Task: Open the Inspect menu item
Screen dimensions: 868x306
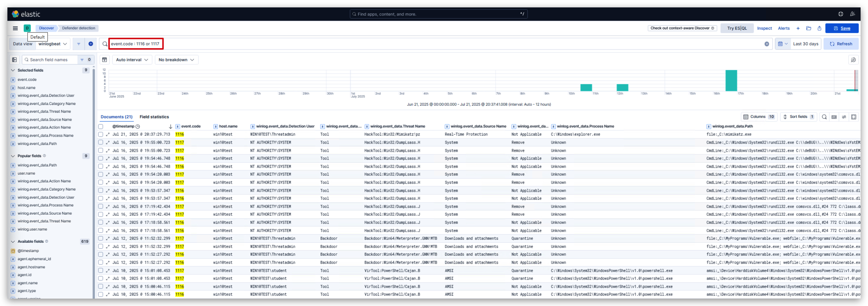Action: 764,28
